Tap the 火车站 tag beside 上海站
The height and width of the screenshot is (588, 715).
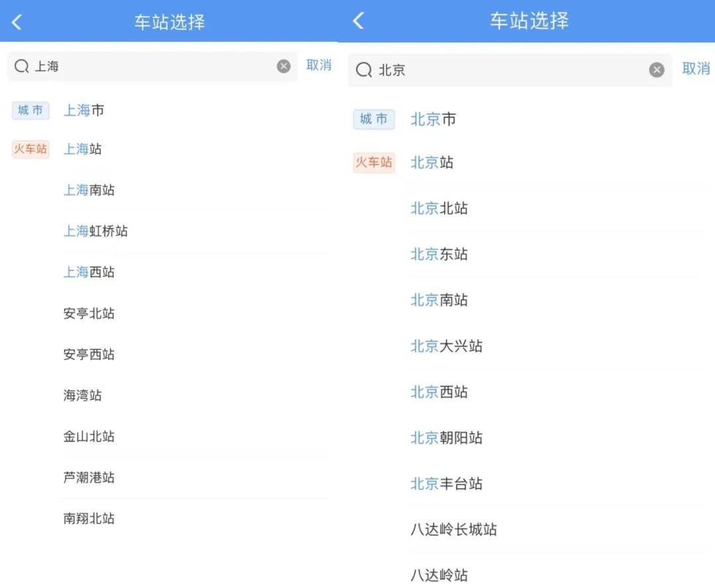coord(30,149)
